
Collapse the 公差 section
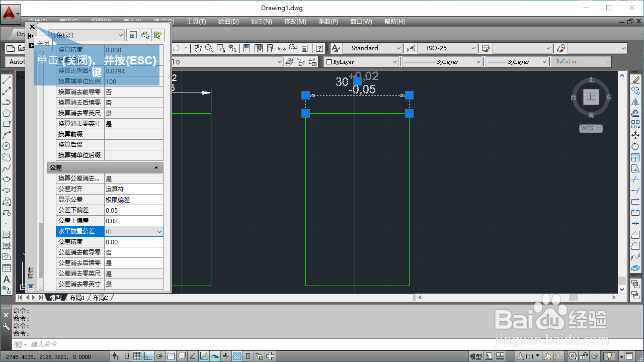coord(156,167)
